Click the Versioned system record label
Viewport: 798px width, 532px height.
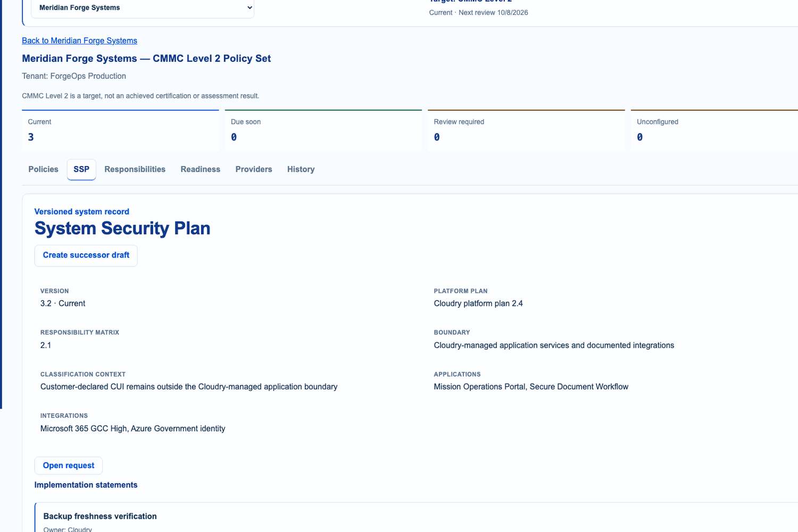click(x=82, y=212)
